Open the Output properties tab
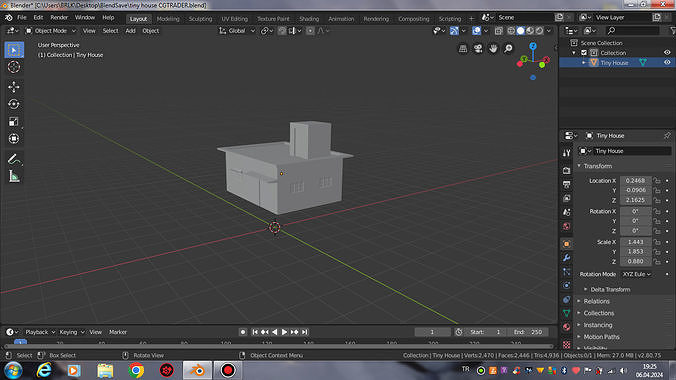676x380 pixels. tap(566, 184)
